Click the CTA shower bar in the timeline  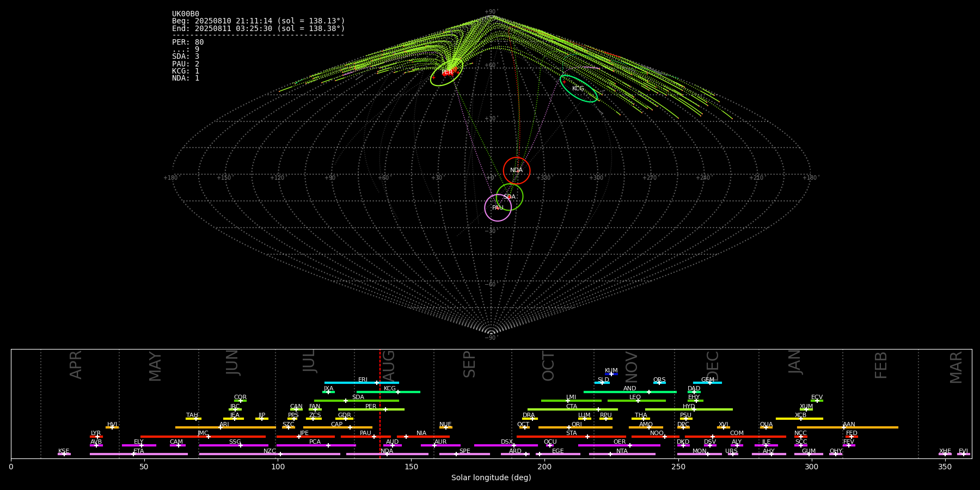(573, 409)
